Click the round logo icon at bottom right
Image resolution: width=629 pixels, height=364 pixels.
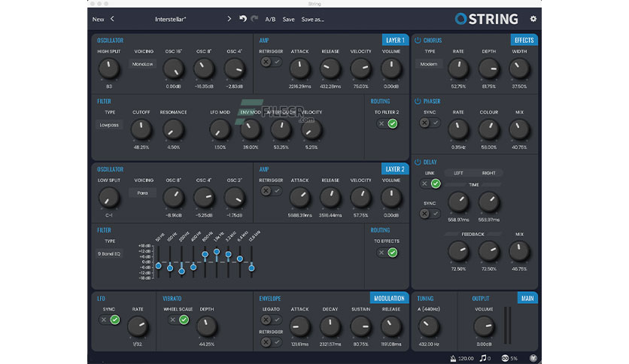coord(533,358)
